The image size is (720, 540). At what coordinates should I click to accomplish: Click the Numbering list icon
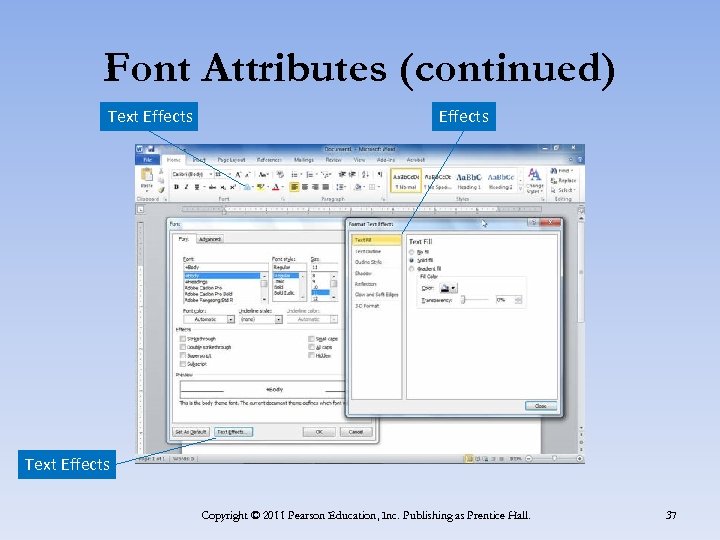(x=310, y=174)
